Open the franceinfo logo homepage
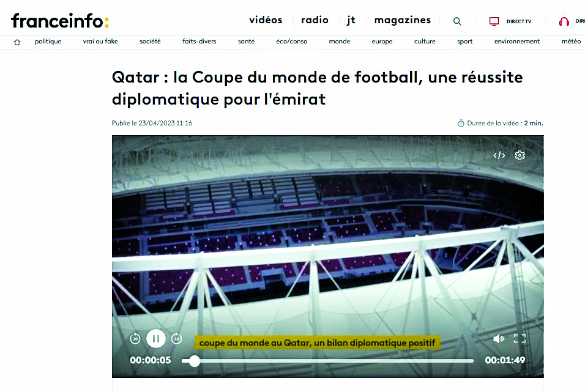 60,21
